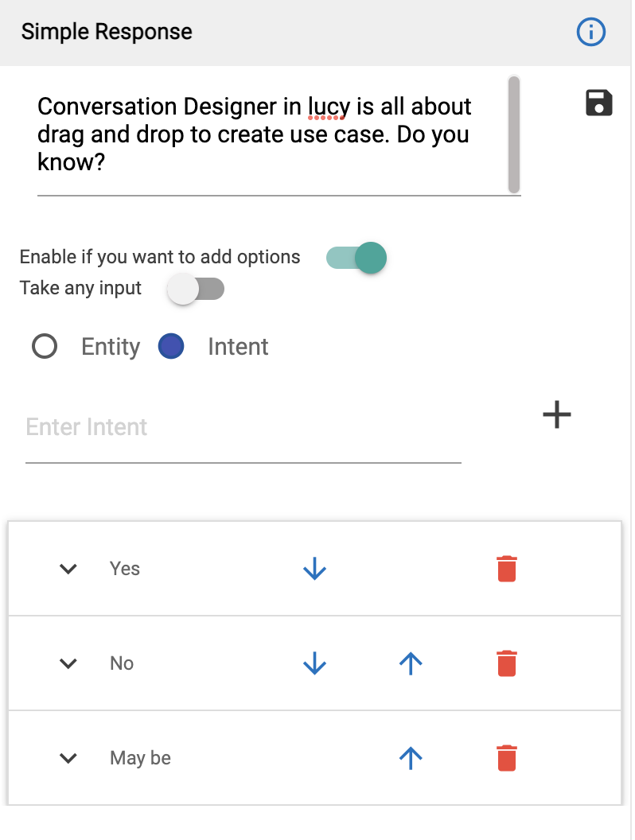Select the Entity radio button
This screenshot has width=635, height=840.
pyautogui.click(x=45, y=347)
